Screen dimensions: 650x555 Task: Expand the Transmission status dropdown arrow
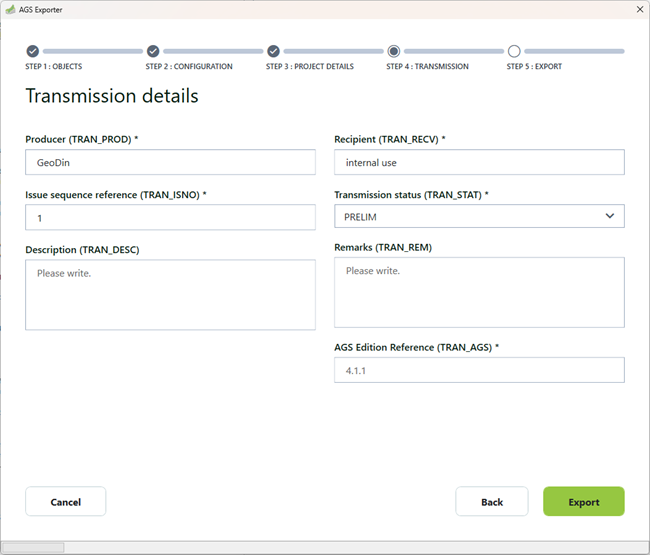(610, 216)
